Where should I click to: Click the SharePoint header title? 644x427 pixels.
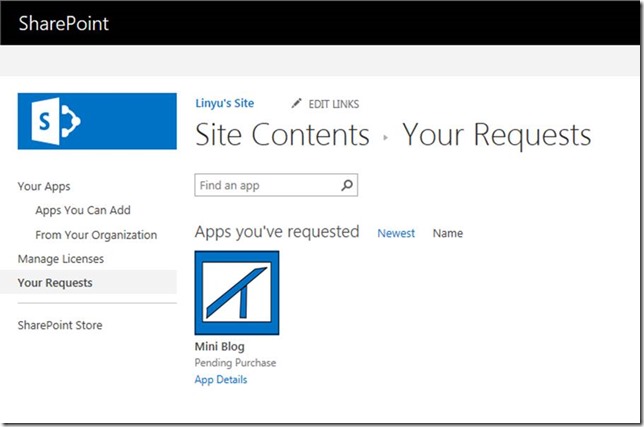click(x=64, y=23)
